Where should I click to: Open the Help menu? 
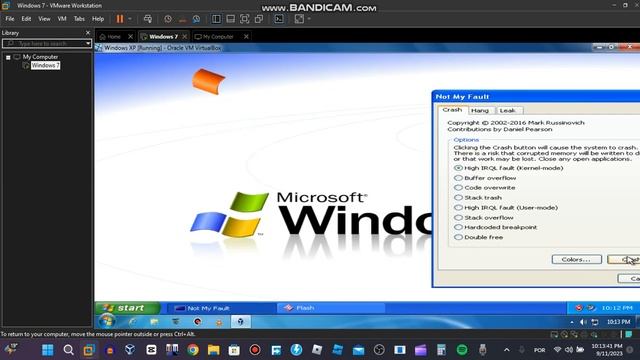point(98,19)
